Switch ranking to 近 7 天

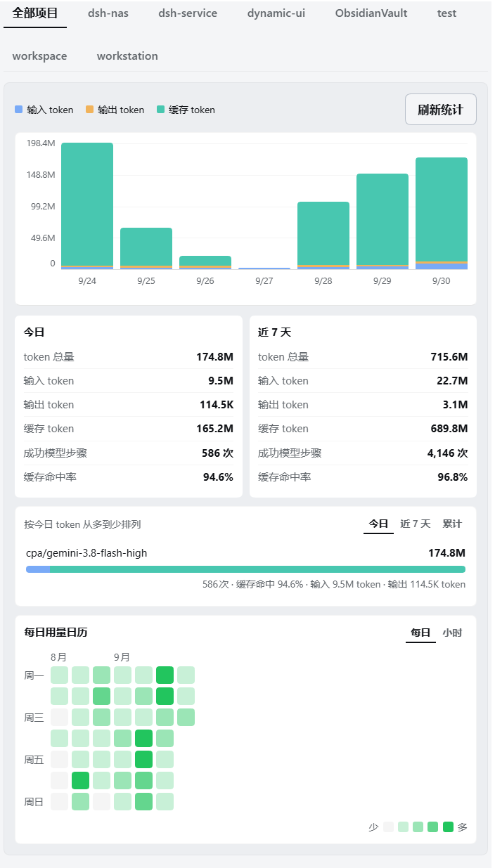(415, 524)
